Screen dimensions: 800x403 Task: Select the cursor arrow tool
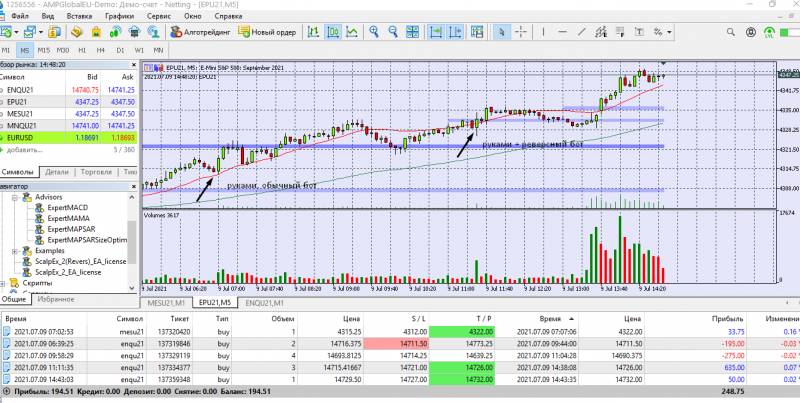click(x=502, y=32)
